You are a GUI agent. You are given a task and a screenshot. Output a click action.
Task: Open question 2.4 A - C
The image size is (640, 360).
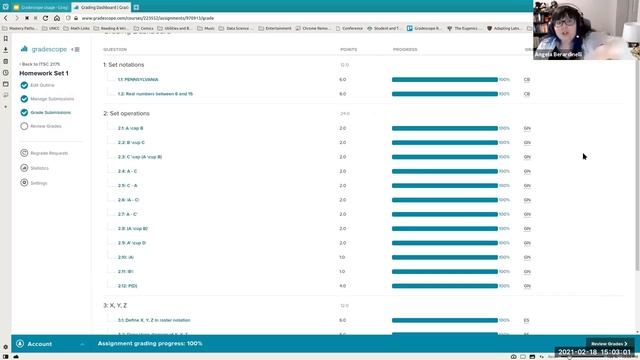pyautogui.click(x=127, y=171)
